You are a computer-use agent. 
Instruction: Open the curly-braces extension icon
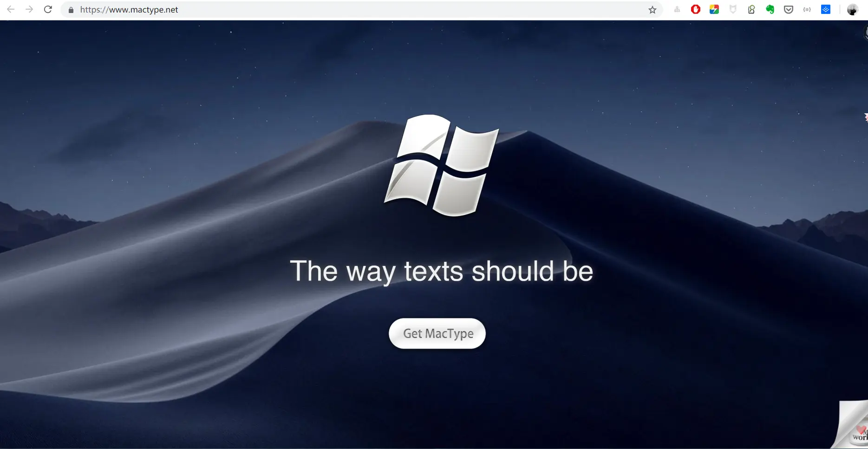click(807, 9)
